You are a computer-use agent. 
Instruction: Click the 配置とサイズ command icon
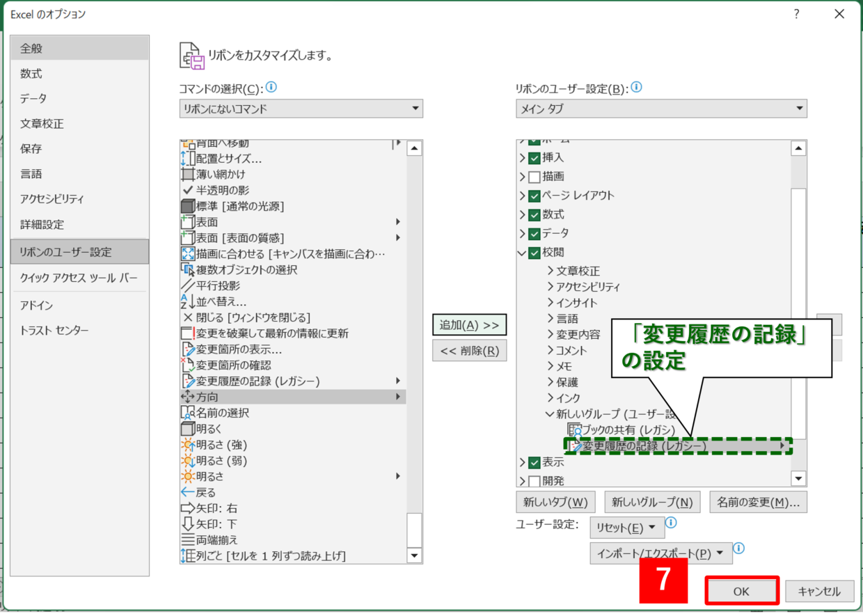(x=188, y=158)
